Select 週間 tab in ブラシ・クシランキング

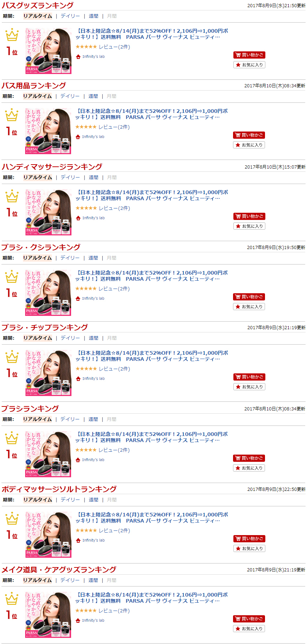pyautogui.click(x=93, y=258)
